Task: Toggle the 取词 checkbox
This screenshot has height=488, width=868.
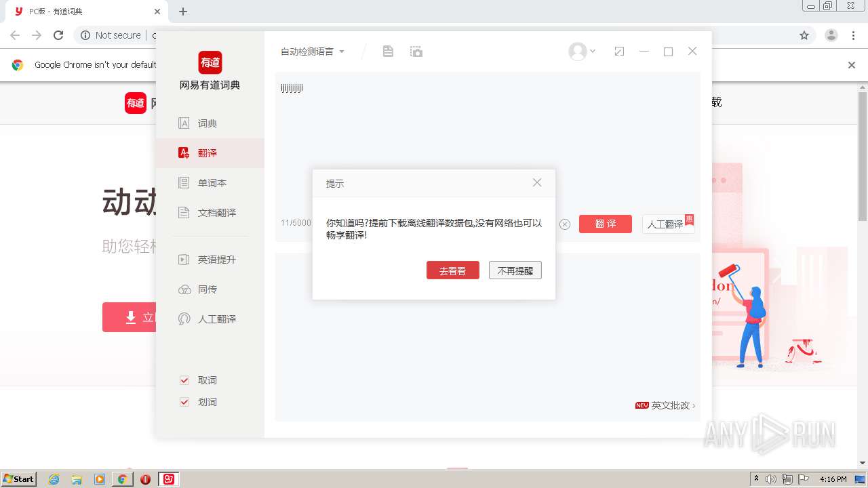Action: pos(184,380)
